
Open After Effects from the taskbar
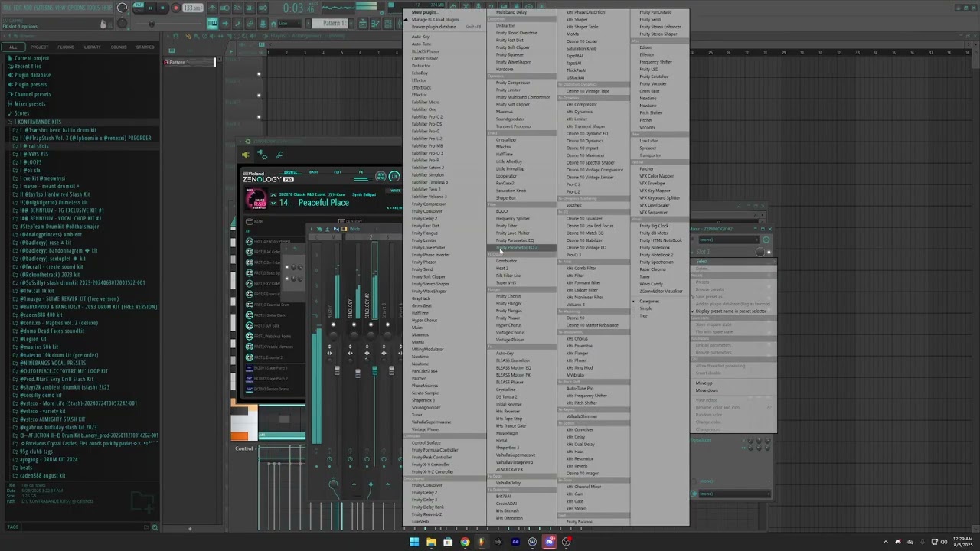(x=515, y=542)
